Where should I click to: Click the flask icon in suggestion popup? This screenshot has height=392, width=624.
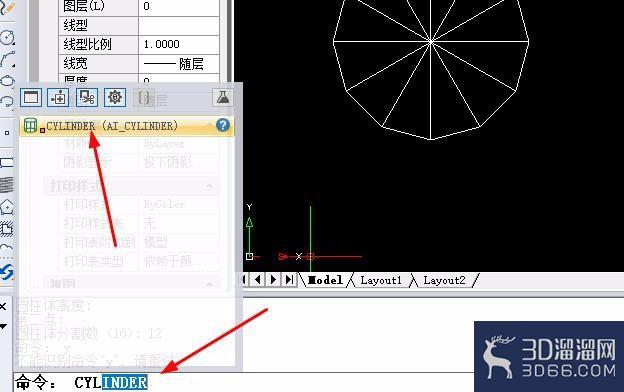click(223, 97)
